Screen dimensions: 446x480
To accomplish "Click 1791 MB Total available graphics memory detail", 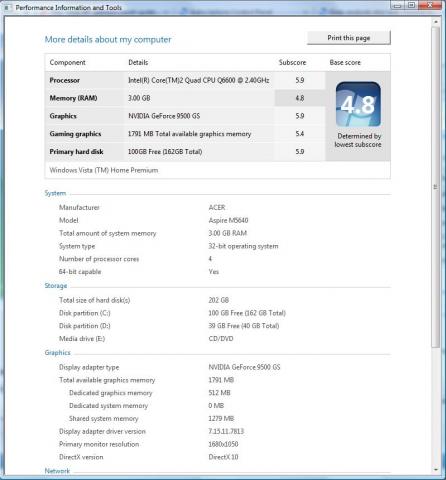I will pyautogui.click(x=190, y=134).
